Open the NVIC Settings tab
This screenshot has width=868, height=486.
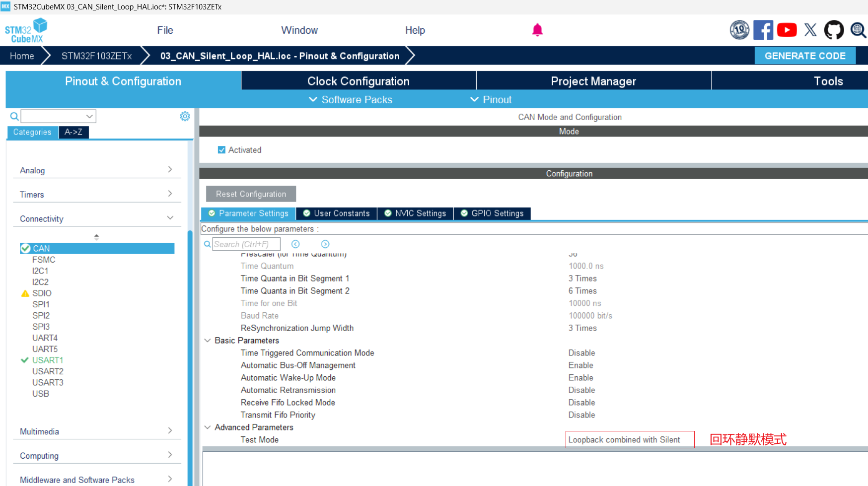click(x=416, y=213)
